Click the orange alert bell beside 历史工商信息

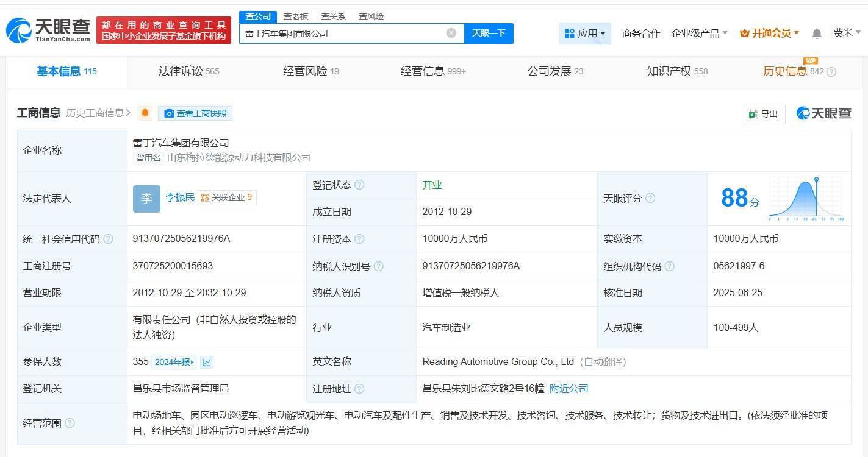145,113
